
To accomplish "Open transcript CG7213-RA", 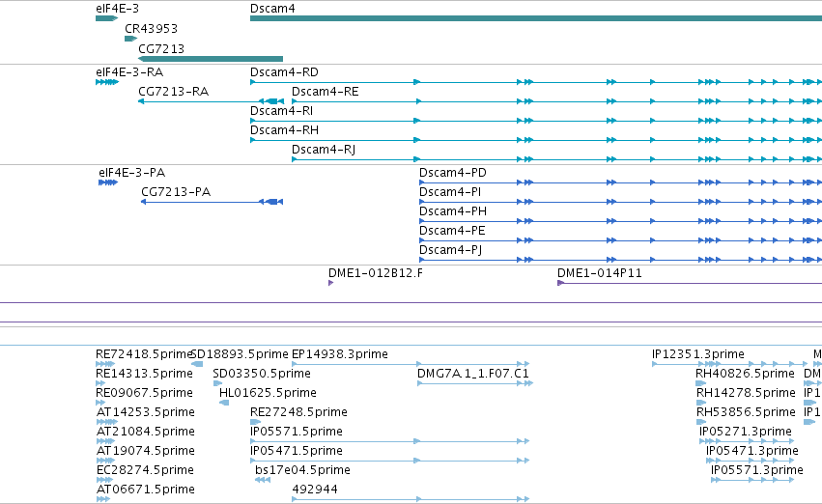I will [173, 92].
